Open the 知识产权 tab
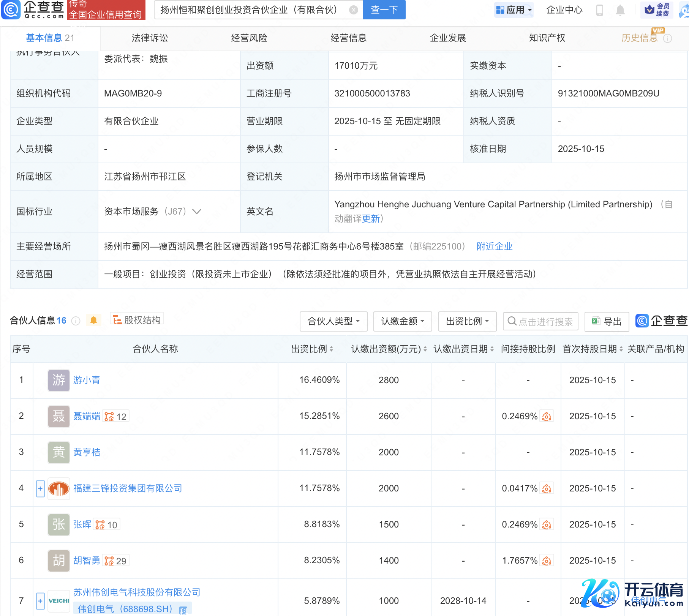This screenshot has width=689, height=616. (547, 38)
